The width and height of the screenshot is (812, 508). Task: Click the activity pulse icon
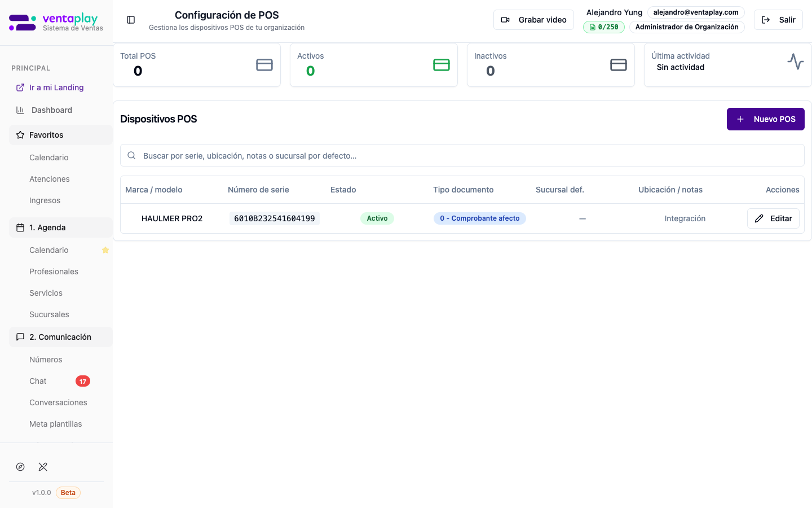[795, 61]
